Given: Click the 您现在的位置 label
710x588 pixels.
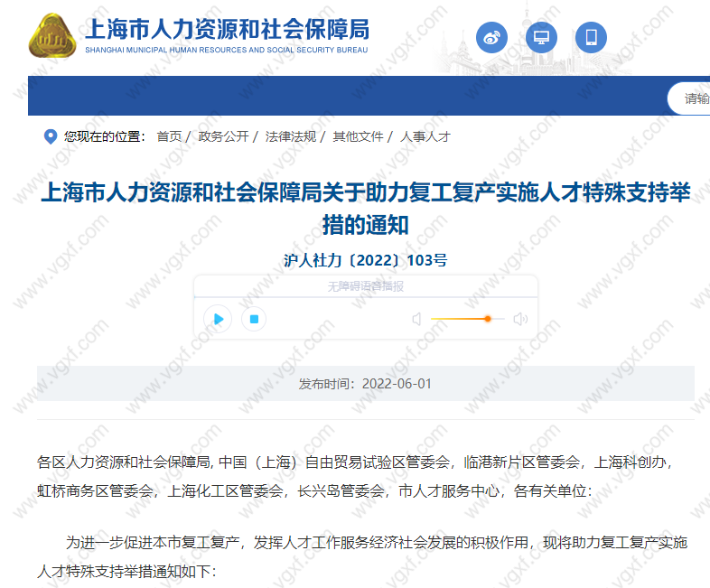Looking at the screenshot, I should point(105,136).
